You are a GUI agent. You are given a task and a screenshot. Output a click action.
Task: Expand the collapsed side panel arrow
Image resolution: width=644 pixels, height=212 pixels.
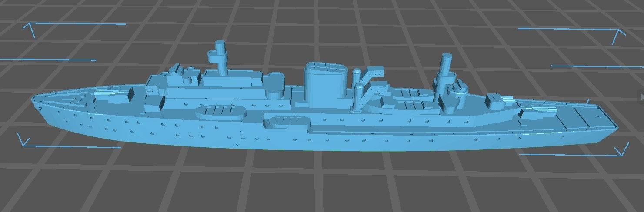[x=642, y=96]
